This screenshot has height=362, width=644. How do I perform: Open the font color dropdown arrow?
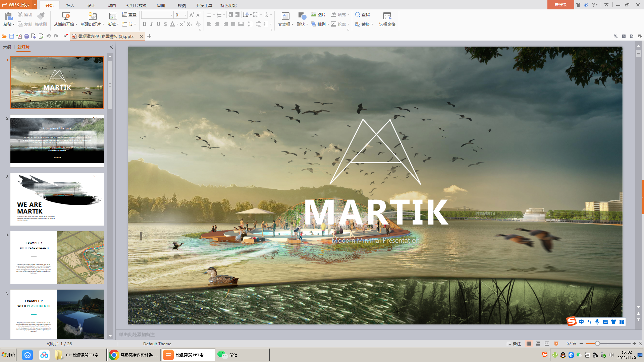[x=177, y=24]
